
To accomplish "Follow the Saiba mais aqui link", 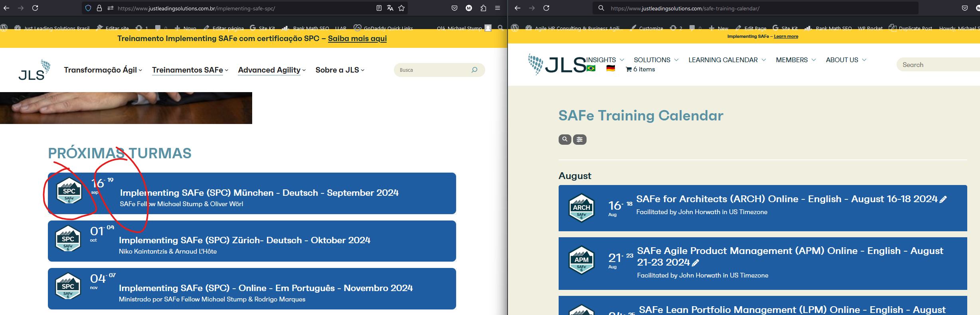I will [x=357, y=38].
